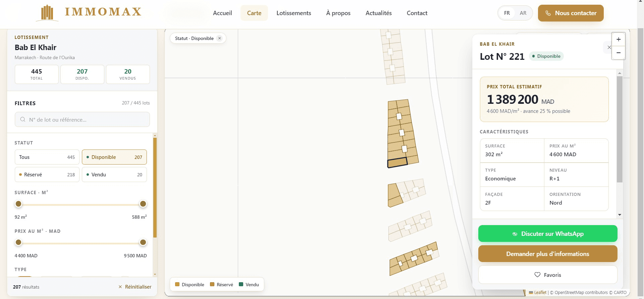Click the Disponible status badge on Lot 221

point(546,56)
